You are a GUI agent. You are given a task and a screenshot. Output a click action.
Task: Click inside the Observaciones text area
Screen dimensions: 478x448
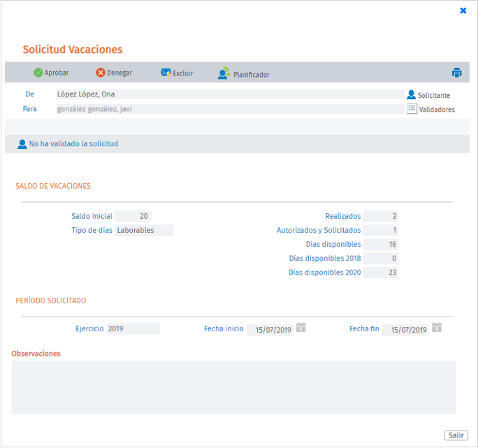(234, 387)
